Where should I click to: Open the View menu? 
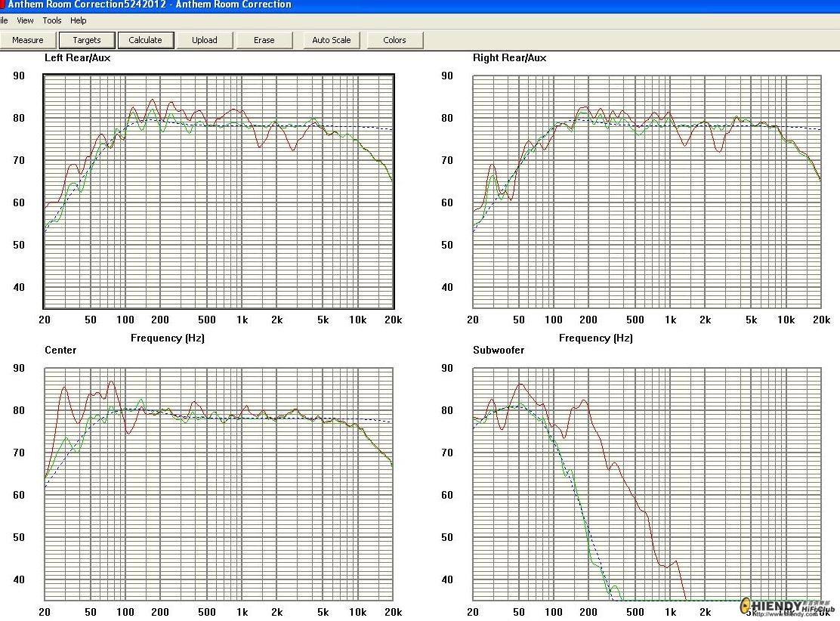(x=25, y=20)
